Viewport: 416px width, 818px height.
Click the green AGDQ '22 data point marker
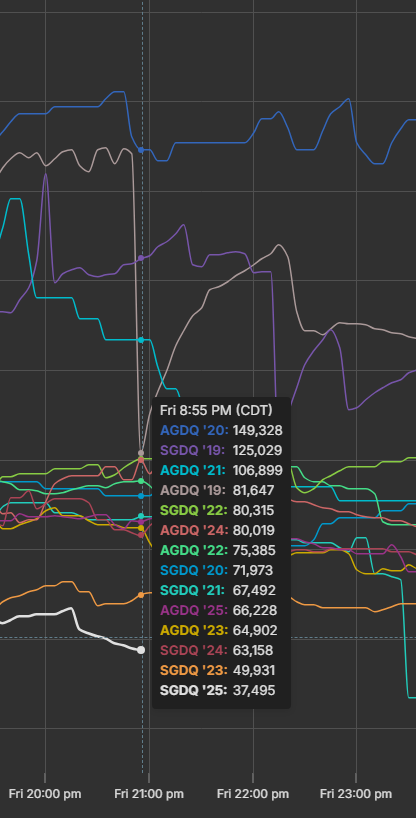click(x=141, y=480)
